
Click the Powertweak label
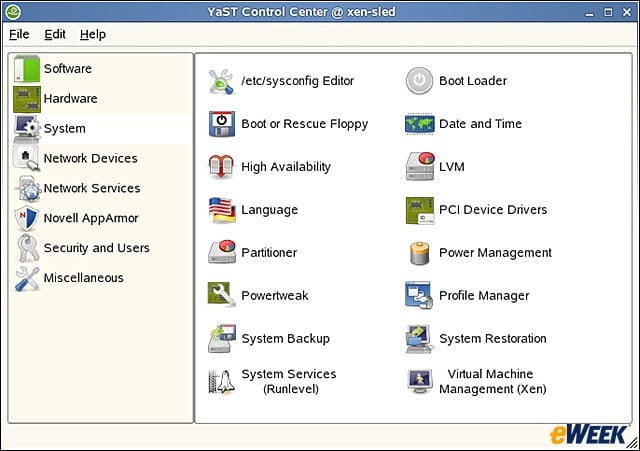tap(275, 295)
